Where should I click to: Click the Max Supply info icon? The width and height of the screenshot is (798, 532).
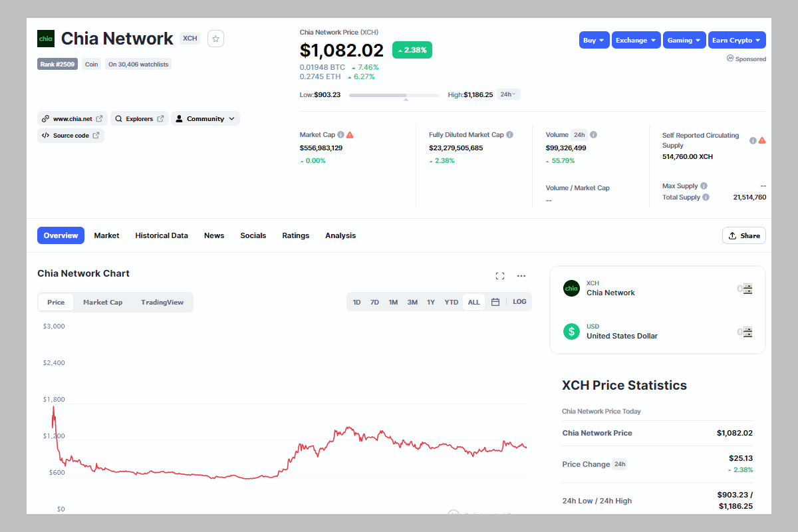point(704,186)
